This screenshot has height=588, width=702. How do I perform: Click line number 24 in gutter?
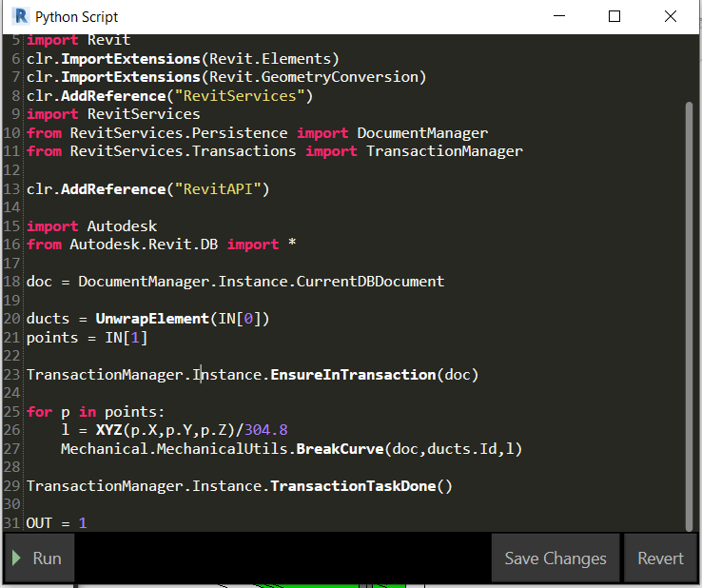coord(12,393)
